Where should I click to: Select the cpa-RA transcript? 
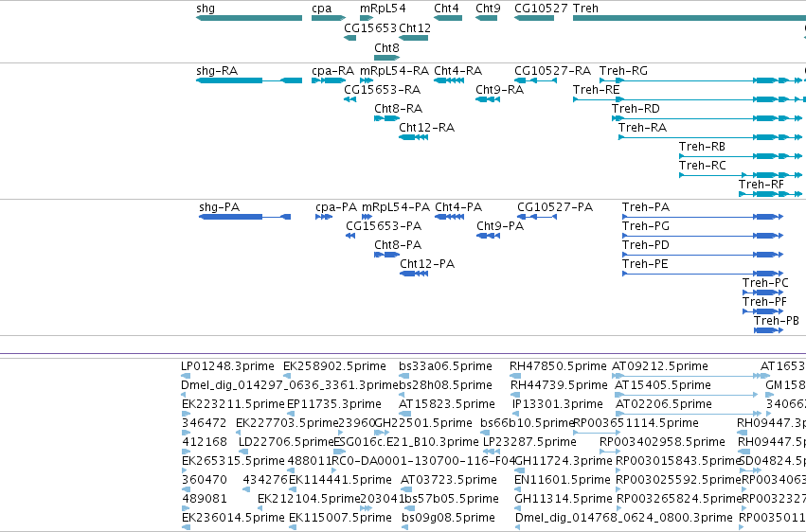coord(329,80)
